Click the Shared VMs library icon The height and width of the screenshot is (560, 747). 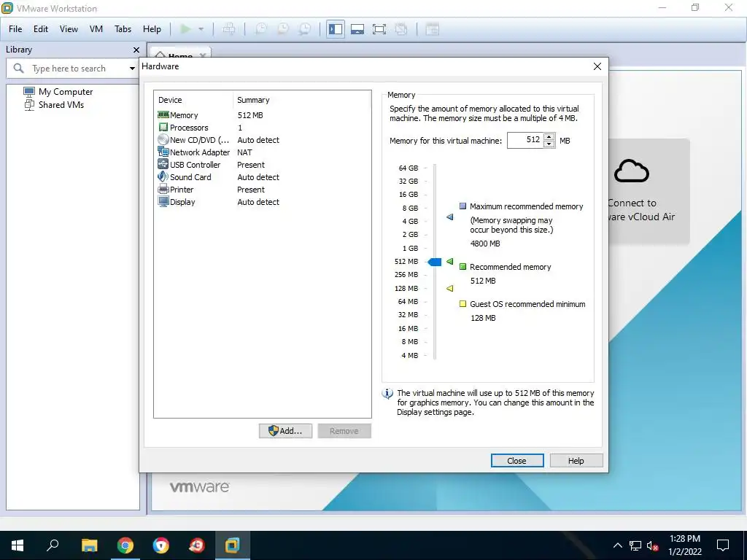pos(29,105)
